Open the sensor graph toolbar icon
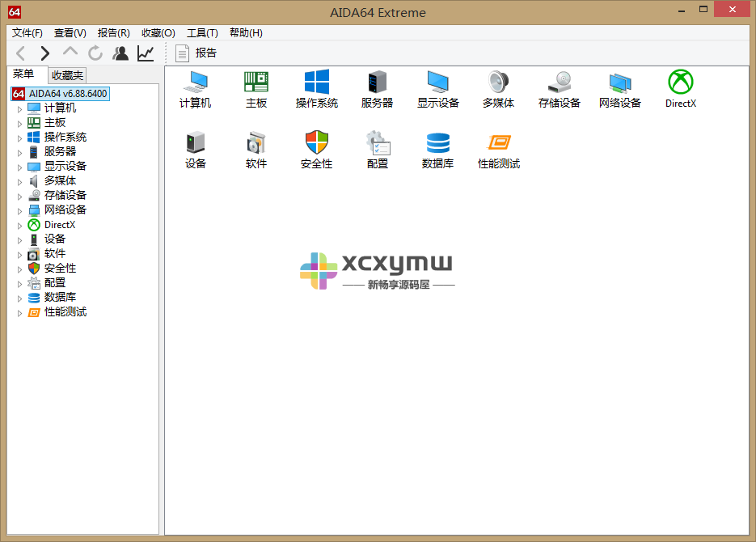The image size is (756, 542). click(144, 52)
